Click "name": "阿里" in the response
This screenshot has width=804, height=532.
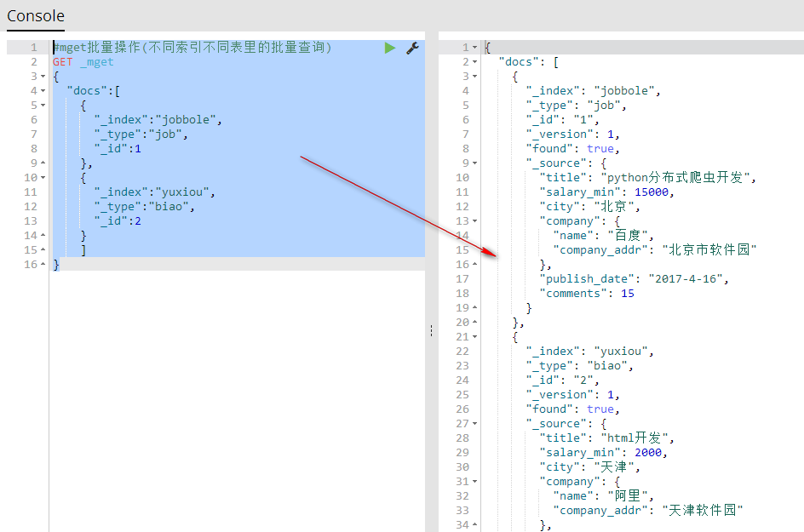(x=604, y=495)
